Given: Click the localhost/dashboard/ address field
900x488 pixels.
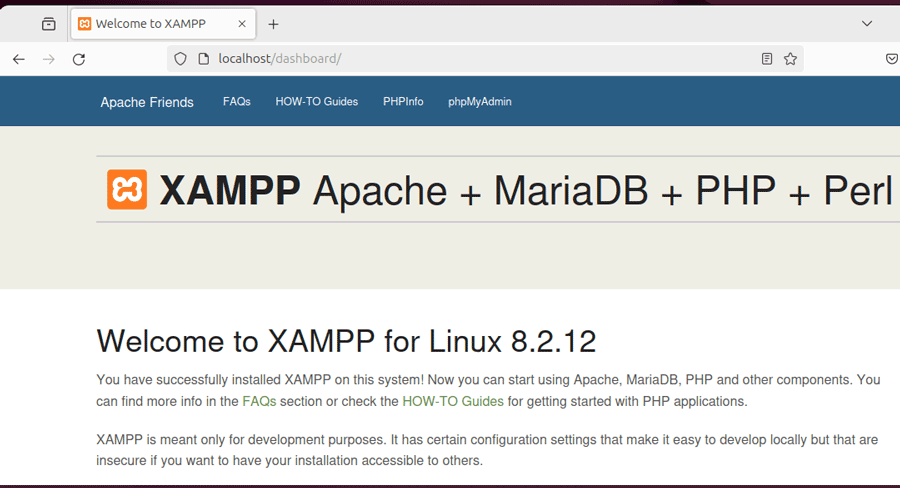Looking at the screenshot, I should (x=485, y=59).
